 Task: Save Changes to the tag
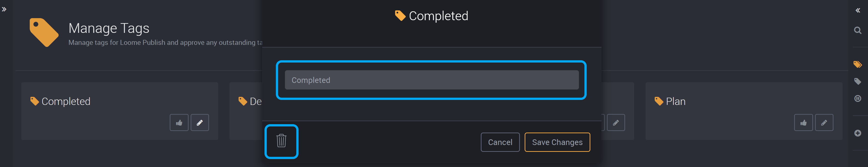click(x=557, y=142)
